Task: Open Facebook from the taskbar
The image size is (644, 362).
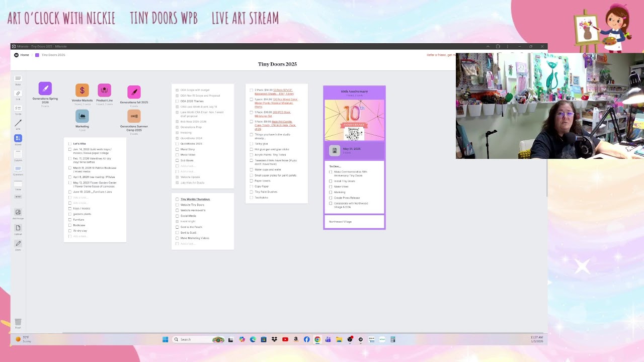Action: (x=307, y=339)
